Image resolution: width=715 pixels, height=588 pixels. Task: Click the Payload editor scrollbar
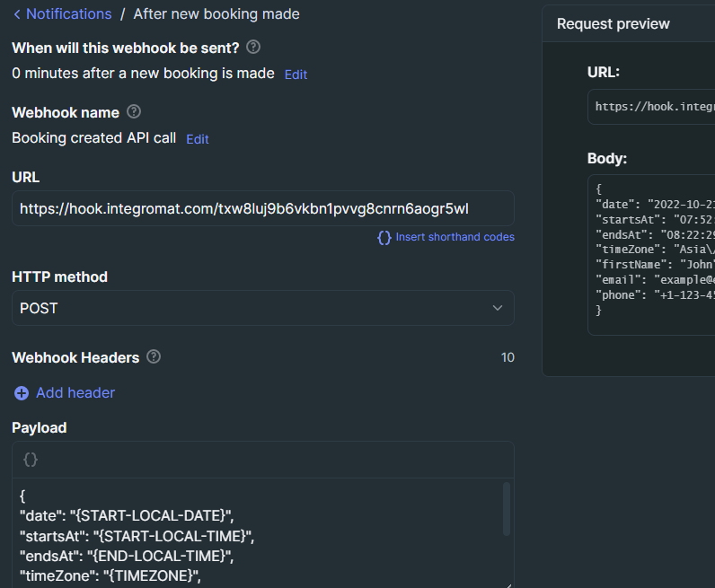pos(506,509)
